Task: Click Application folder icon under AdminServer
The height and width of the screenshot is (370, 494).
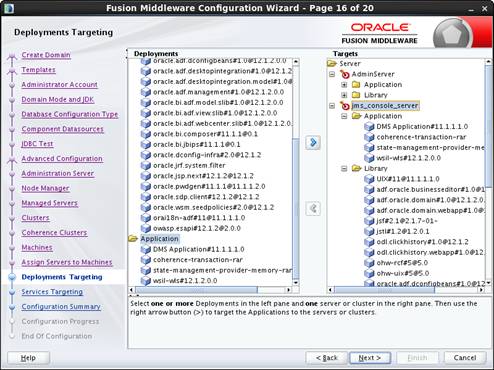Action: pyautogui.click(x=356, y=84)
